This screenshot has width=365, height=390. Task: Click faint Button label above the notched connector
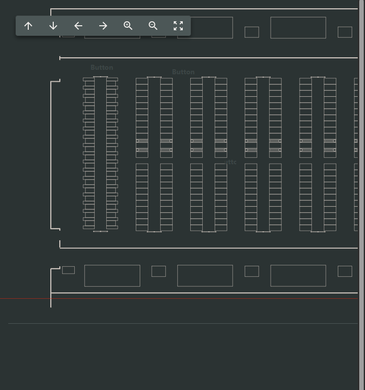[x=102, y=68]
